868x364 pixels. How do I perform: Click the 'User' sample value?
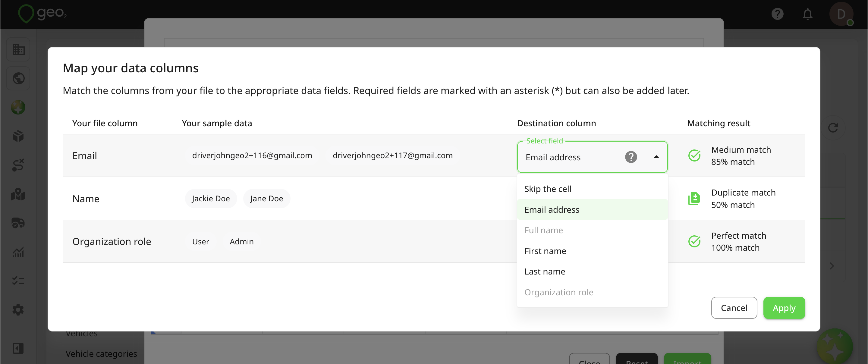(x=200, y=242)
